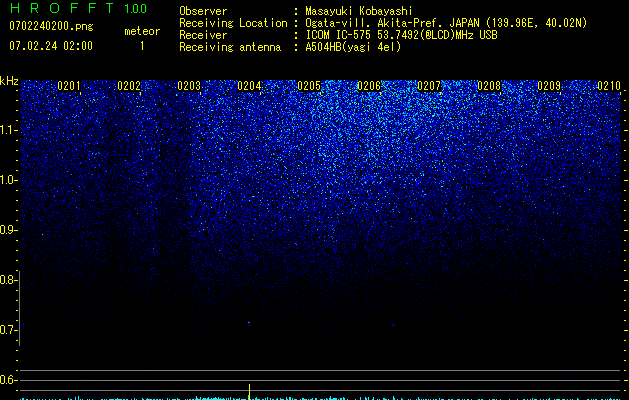Click the Receiving antenna label
This screenshot has width=629, height=400.
pos(230,47)
